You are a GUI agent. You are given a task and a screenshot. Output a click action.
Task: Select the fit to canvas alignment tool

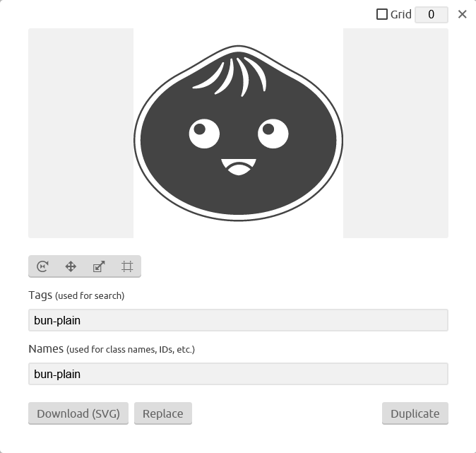127,266
